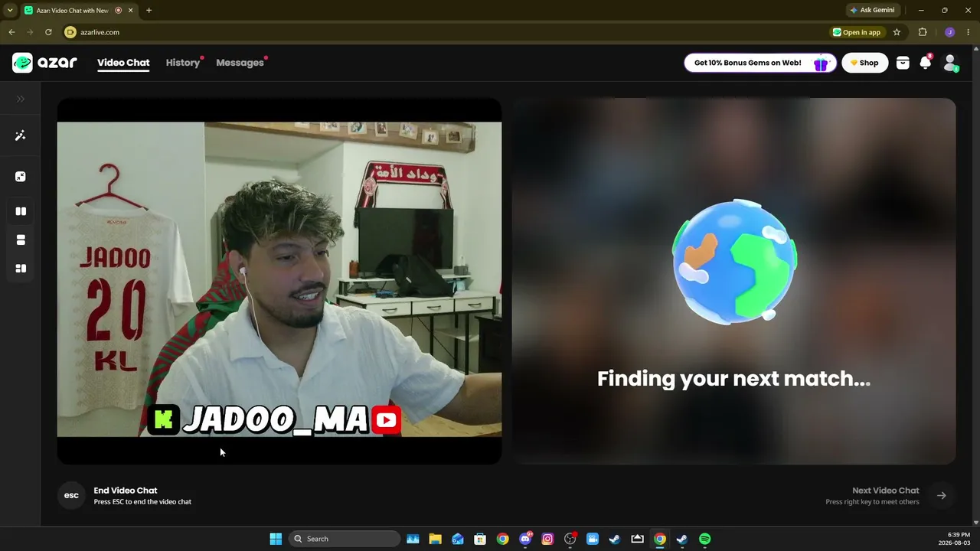Open the gem Shop button
Viewport: 980px width, 551px height.
click(x=864, y=63)
